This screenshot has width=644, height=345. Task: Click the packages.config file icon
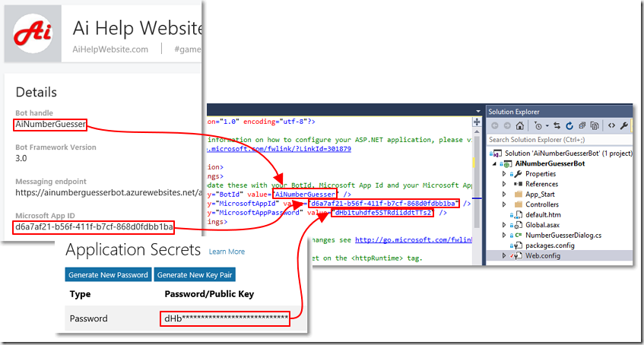(519, 245)
